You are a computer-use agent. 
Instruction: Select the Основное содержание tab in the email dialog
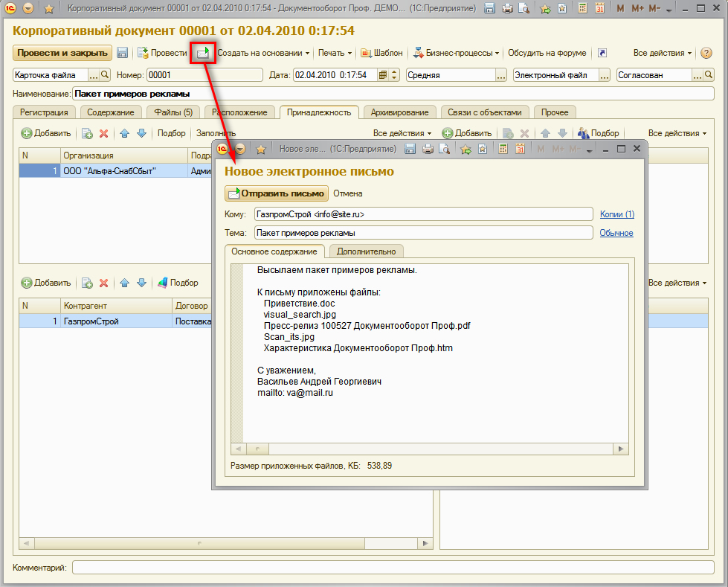point(274,251)
